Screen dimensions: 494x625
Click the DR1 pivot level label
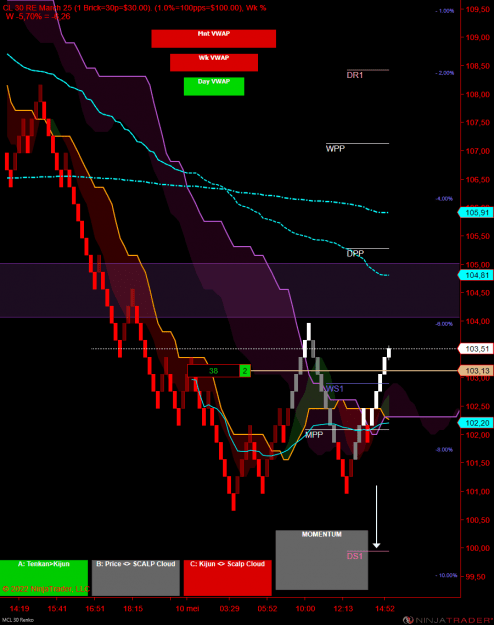354,75
